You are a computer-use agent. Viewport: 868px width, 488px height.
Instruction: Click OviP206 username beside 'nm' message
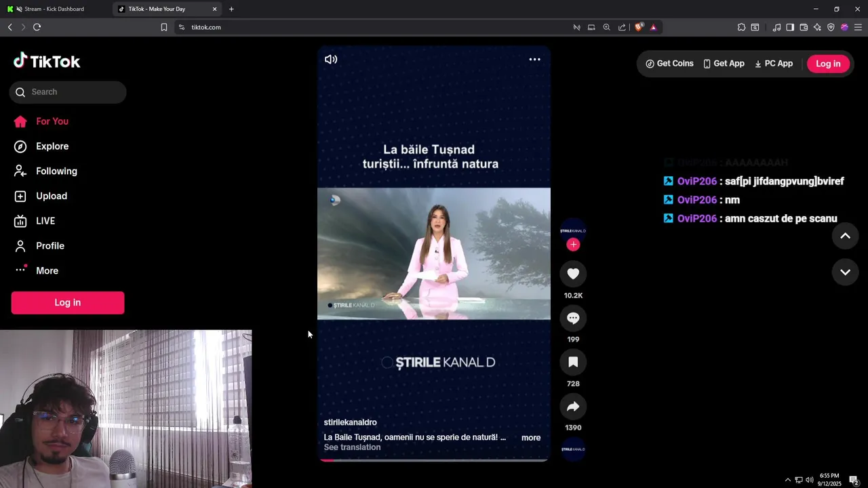[697, 200]
